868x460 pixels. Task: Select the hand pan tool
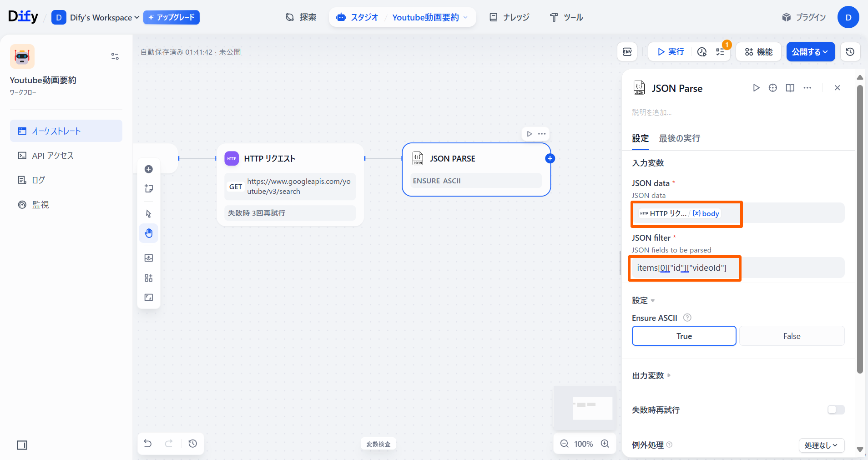pos(149,233)
